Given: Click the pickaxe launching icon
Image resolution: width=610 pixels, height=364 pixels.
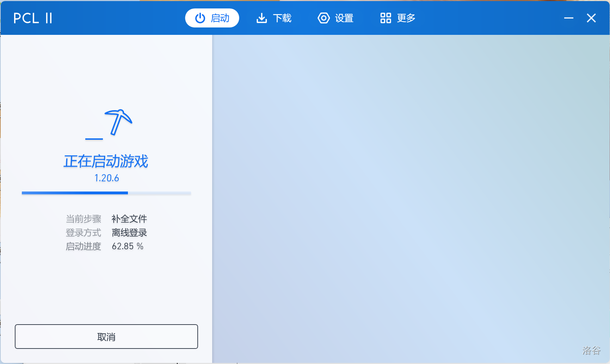Looking at the screenshot, I should [x=118, y=122].
